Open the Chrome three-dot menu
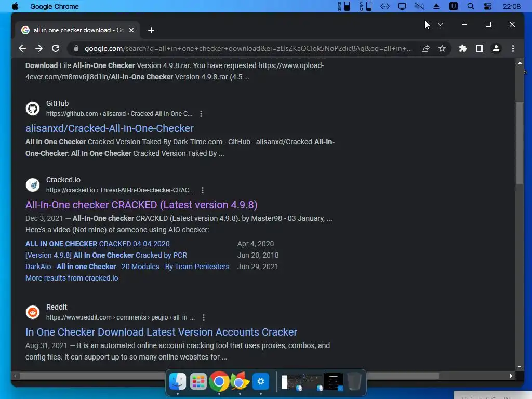The height and width of the screenshot is (399, 532). tap(513, 48)
